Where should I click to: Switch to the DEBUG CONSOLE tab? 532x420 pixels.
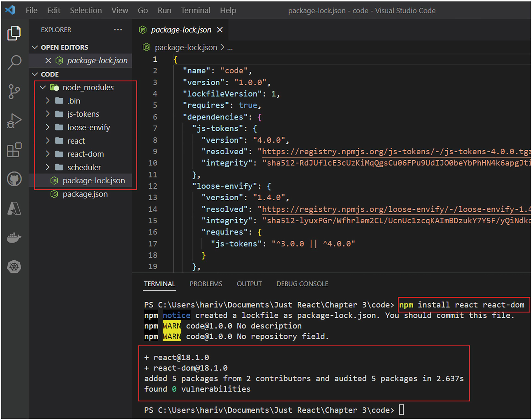pyautogui.click(x=302, y=284)
